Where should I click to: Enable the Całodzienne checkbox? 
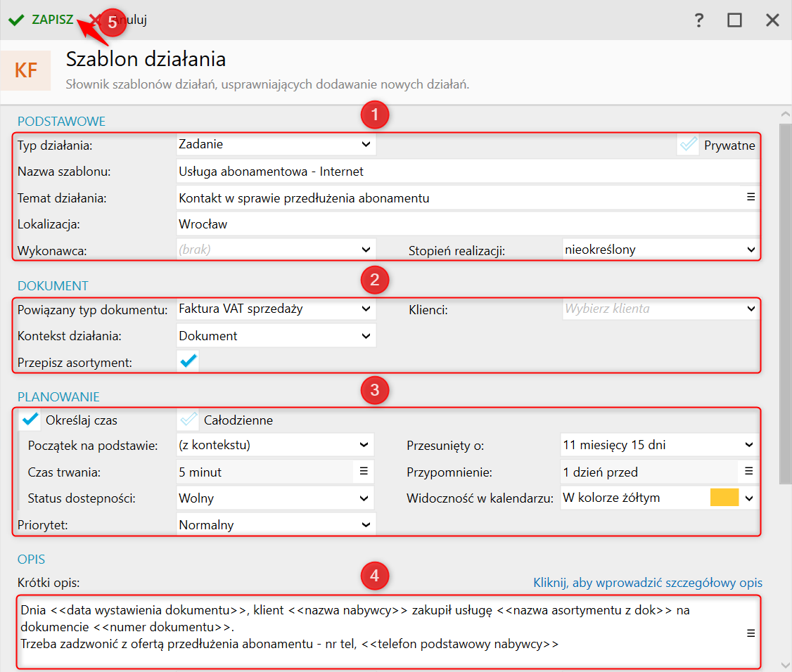click(x=188, y=420)
